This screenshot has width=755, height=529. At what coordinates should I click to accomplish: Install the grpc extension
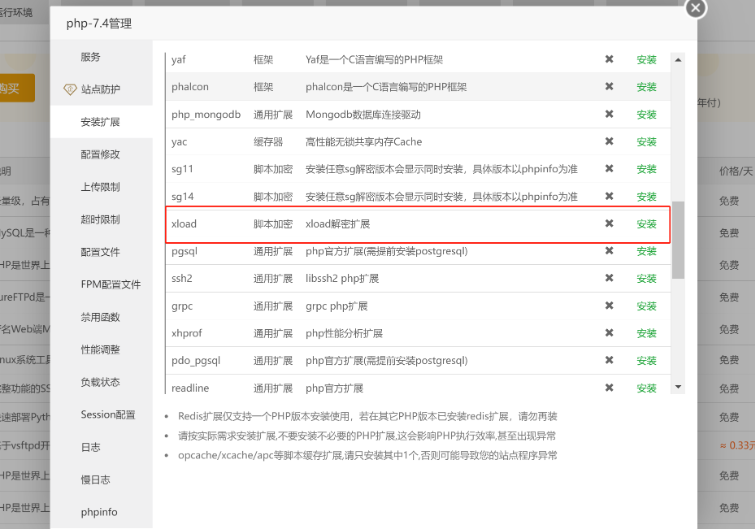click(646, 306)
